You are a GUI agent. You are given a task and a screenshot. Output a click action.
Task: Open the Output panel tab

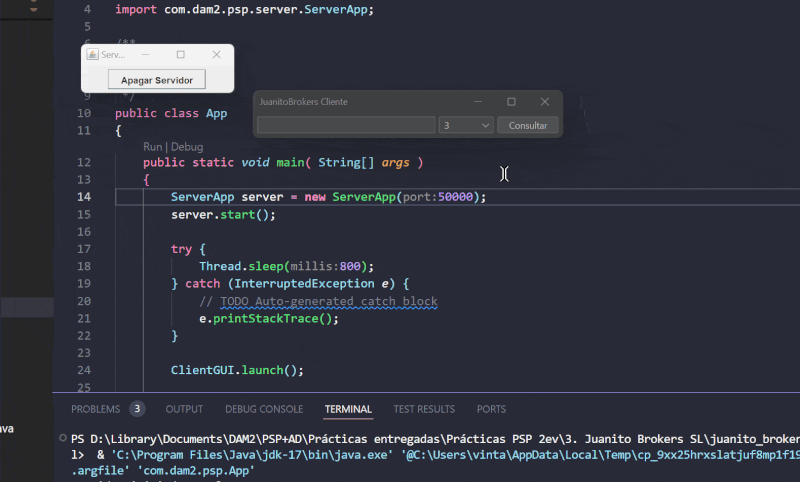tap(184, 409)
